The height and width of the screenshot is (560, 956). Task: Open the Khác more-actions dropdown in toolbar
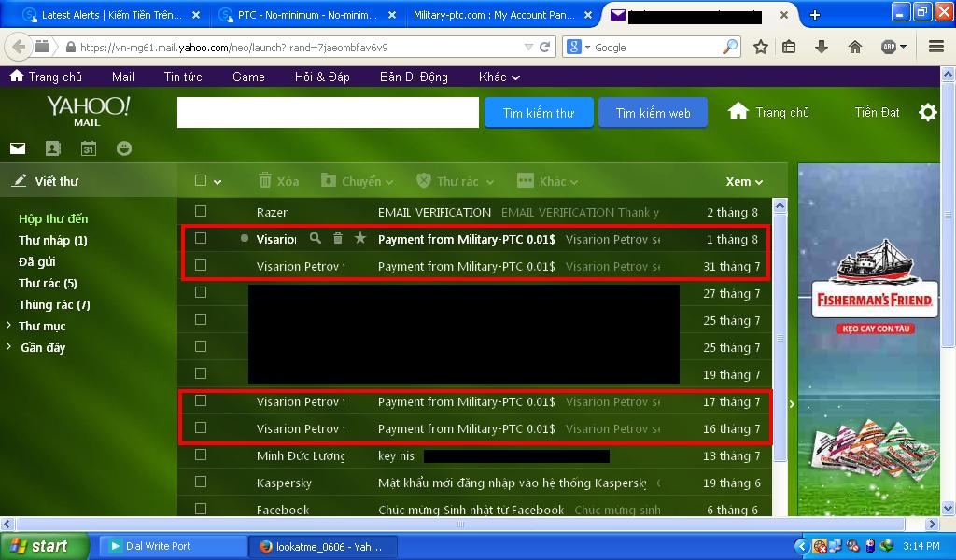click(x=547, y=181)
